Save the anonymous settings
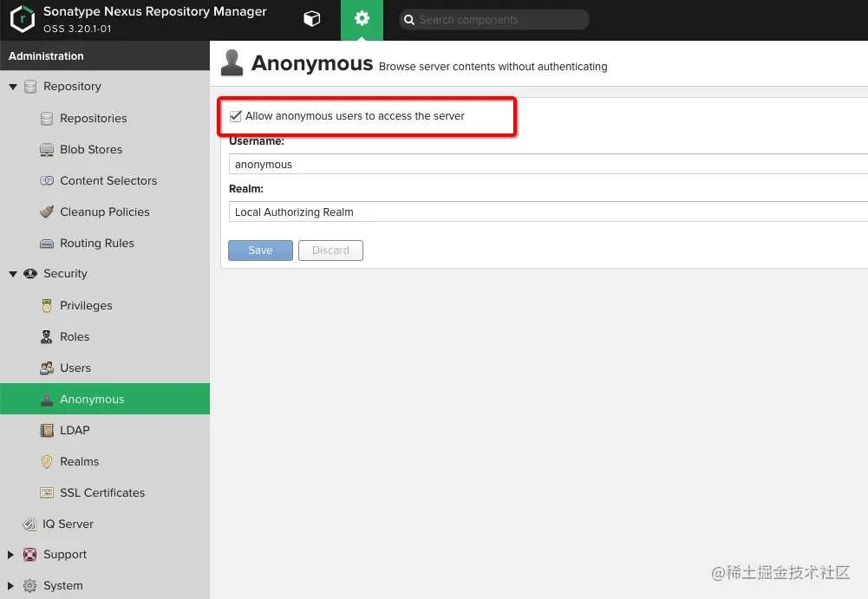The image size is (868, 599). click(x=260, y=251)
